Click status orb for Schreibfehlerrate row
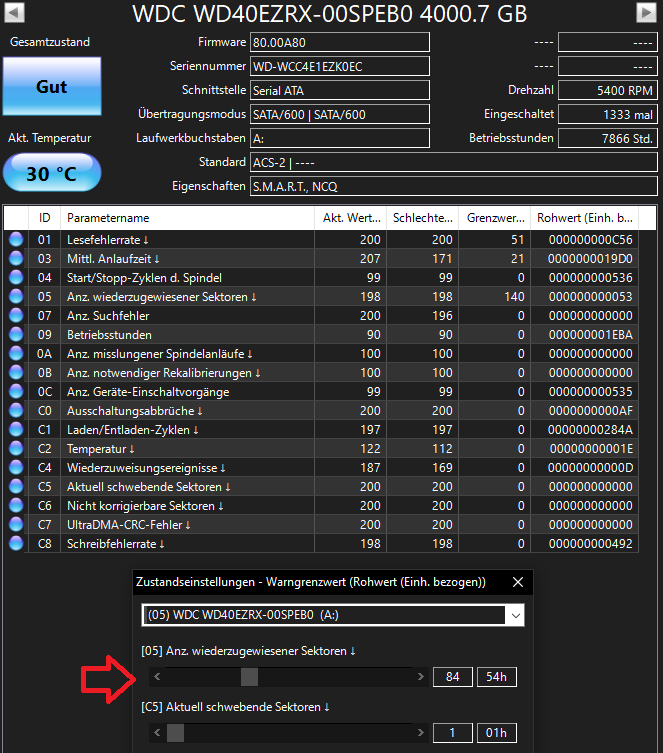This screenshot has height=753, width=663. point(16,544)
